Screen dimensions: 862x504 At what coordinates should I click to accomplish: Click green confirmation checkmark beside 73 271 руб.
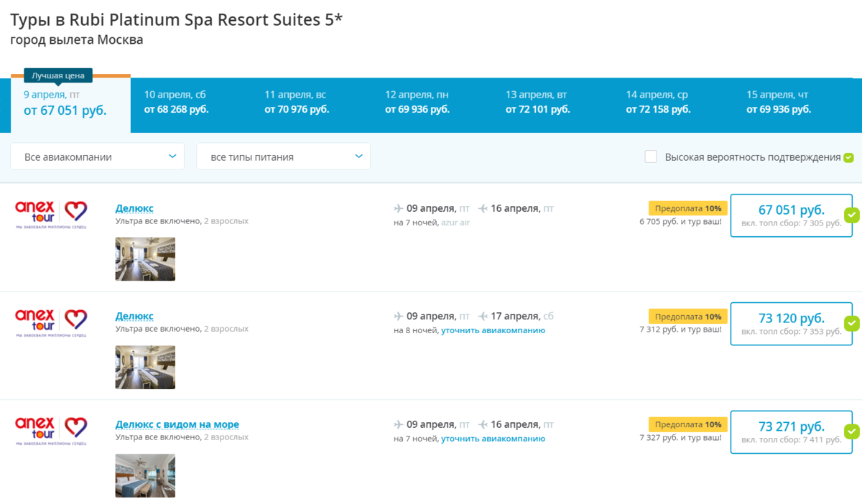tap(852, 431)
